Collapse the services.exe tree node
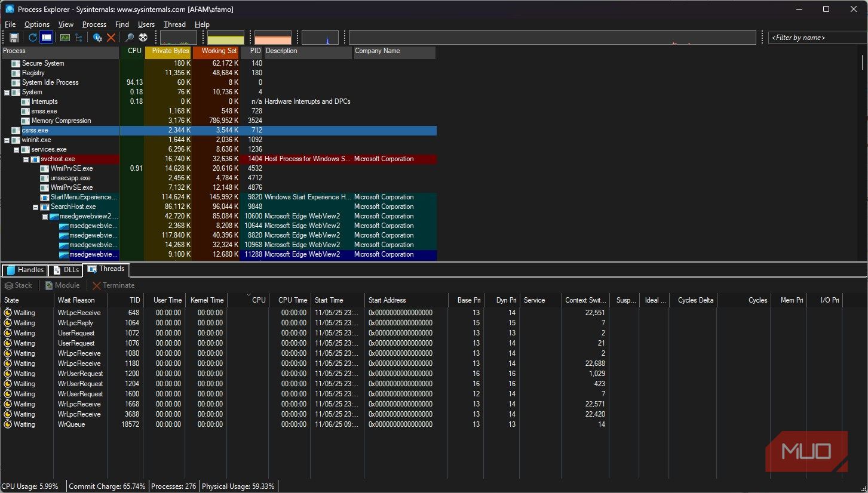 click(16, 149)
